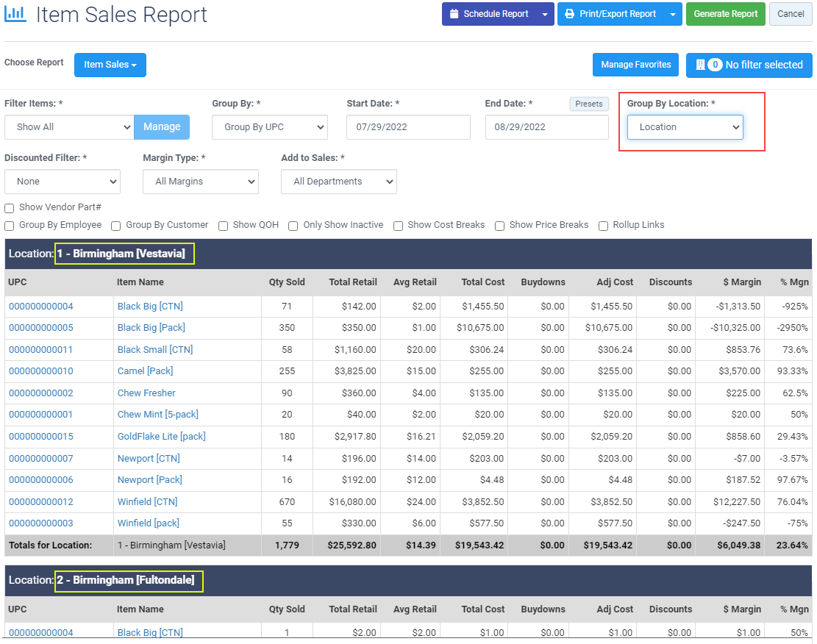Enable Only Show Inactive checkbox
This screenshot has height=644, width=817.
pyautogui.click(x=293, y=226)
